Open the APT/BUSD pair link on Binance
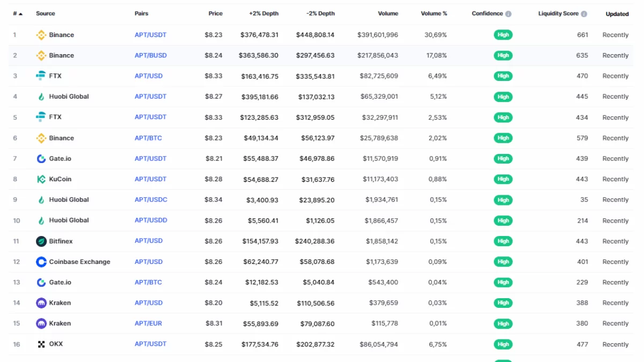Image resolution: width=644 pixels, height=362 pixels. point(150,55)
